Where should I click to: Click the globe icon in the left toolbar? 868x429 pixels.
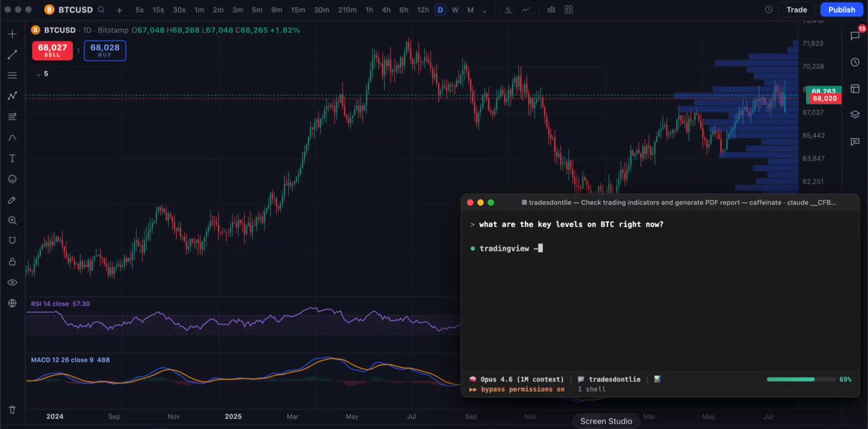[x=12, y=303]
